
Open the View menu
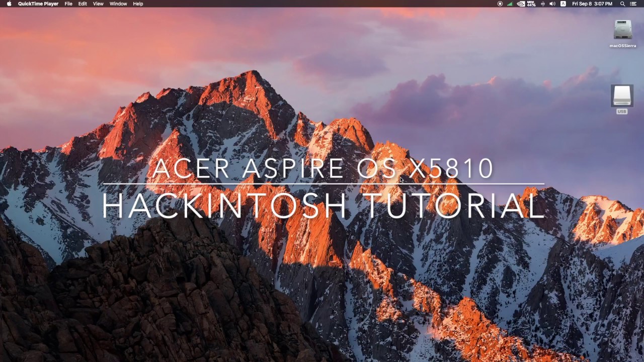(98, 4)
